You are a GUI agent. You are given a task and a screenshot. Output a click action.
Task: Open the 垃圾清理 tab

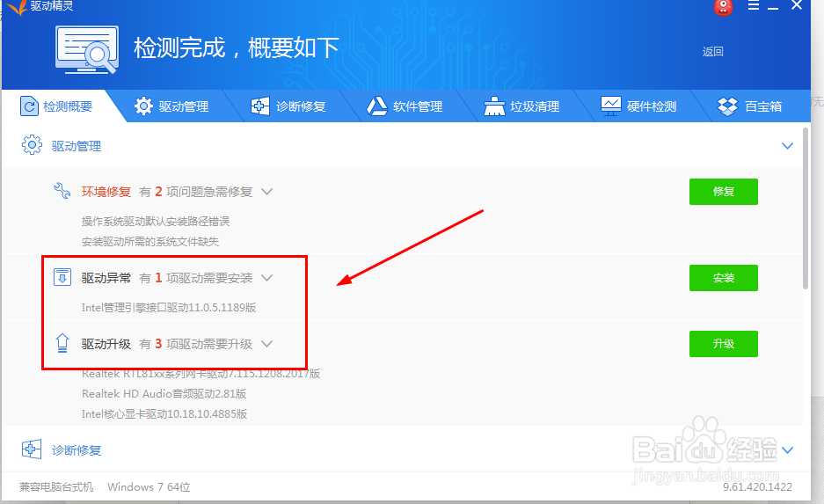[x=521, y=106]
